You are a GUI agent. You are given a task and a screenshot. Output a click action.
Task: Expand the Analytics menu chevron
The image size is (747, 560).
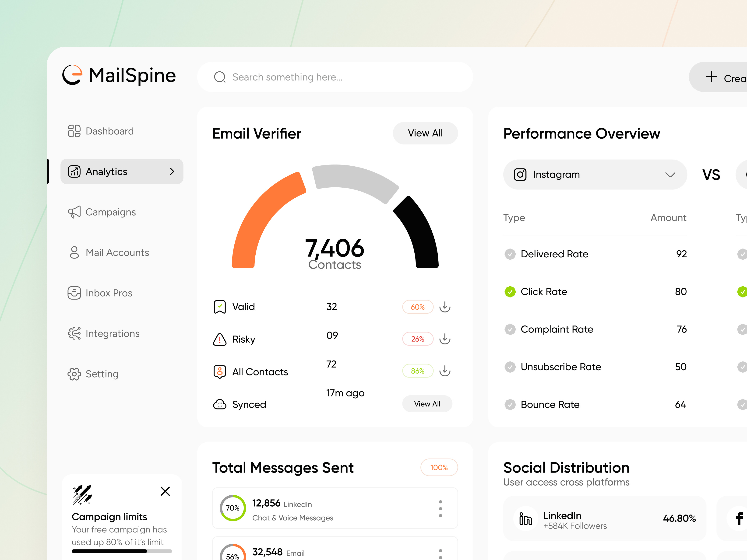[x=172, y=171]
